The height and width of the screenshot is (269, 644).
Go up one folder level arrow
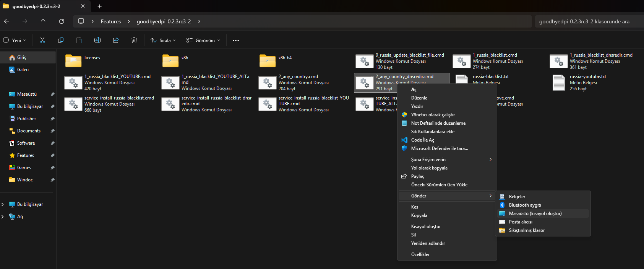(43, 21)
